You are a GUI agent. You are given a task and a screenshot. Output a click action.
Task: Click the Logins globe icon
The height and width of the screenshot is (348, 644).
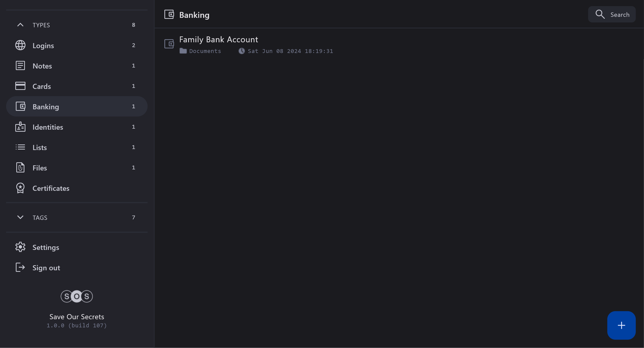(x=20, y=45)
